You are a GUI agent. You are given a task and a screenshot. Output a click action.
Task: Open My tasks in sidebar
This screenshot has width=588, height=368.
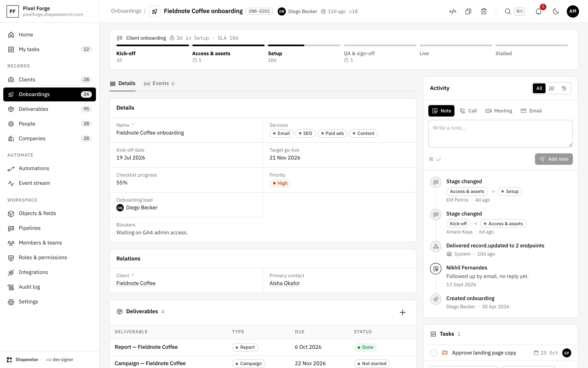point(50,49)
